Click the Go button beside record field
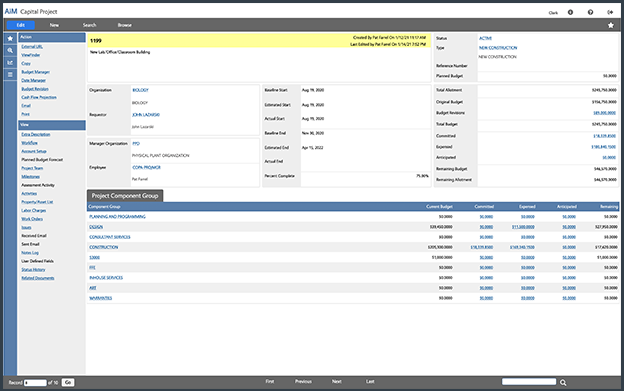The width and height of the screenshot is (624, 391). point(68,382)
